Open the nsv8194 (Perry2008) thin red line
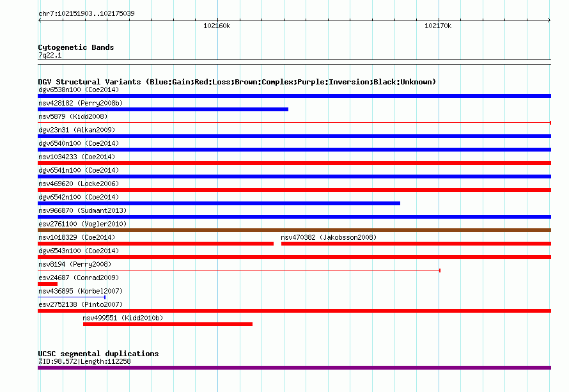 (239, 270)
